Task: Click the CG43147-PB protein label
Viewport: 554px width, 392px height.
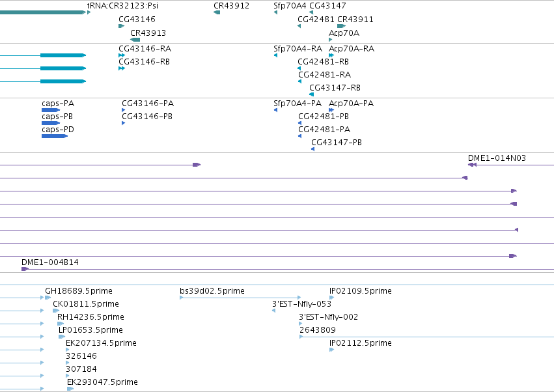Action: 337,143
